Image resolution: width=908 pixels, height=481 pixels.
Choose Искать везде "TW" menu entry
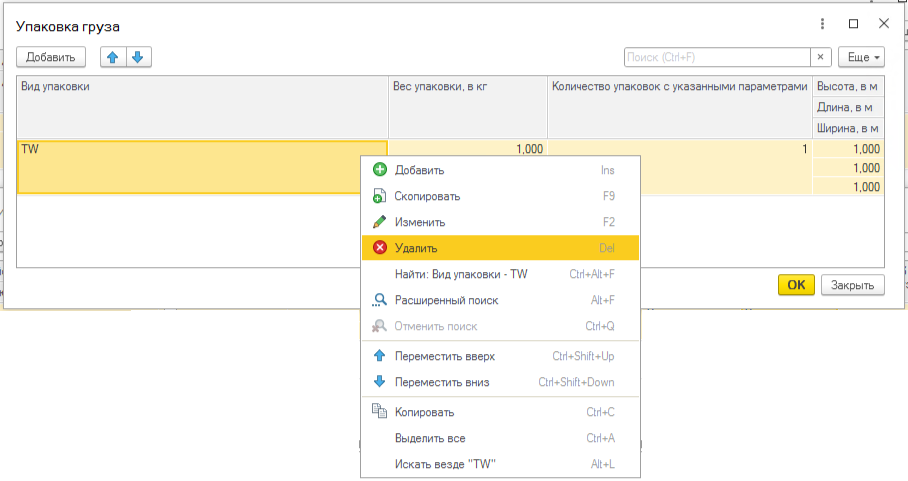500,464
